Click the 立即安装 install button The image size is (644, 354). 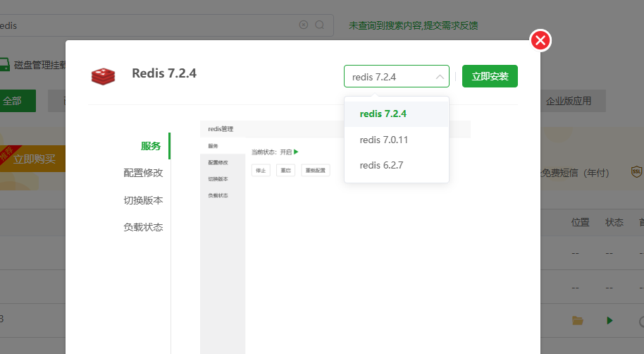click(490, 76)
